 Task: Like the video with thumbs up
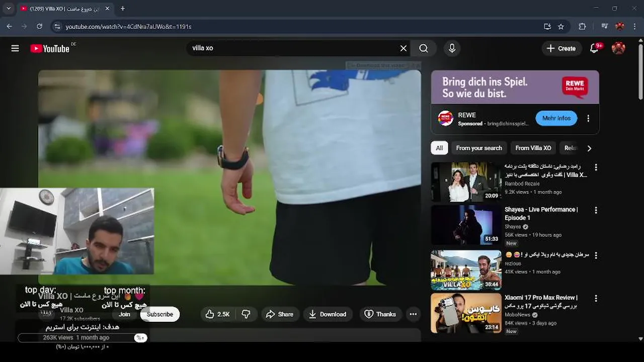coord(217,314)
